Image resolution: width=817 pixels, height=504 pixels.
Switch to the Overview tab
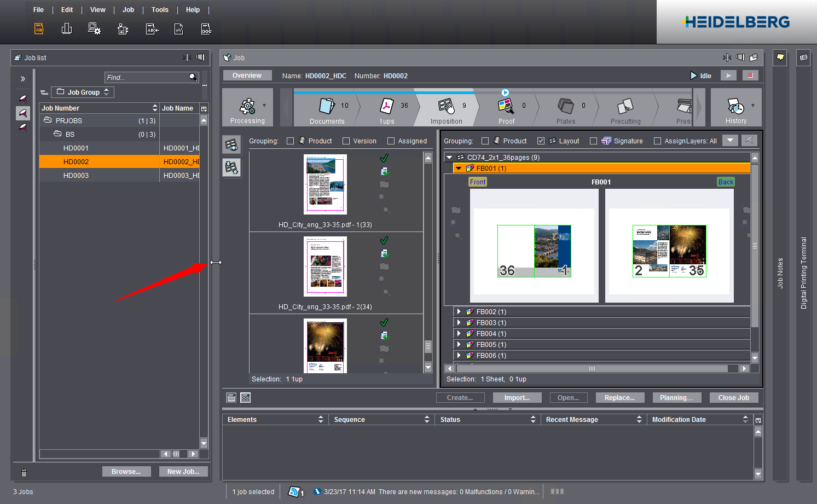(247, 75)
